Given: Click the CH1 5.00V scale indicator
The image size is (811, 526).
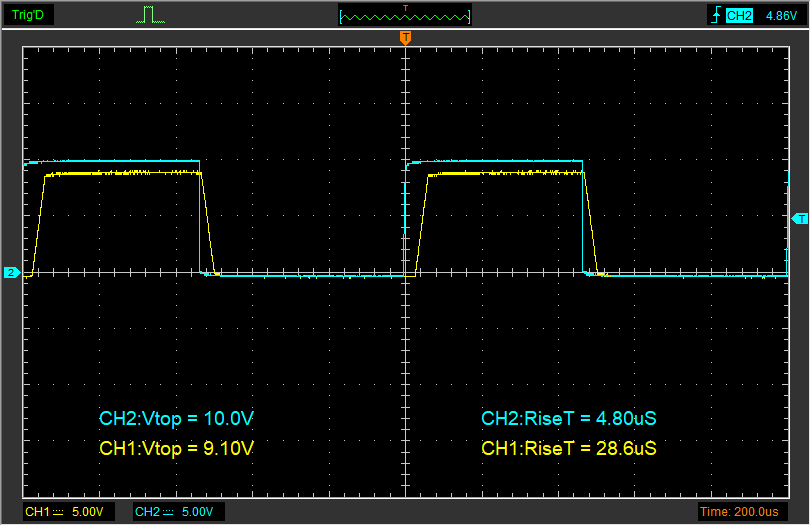Looking at the screenshot, I should (68, 512).
